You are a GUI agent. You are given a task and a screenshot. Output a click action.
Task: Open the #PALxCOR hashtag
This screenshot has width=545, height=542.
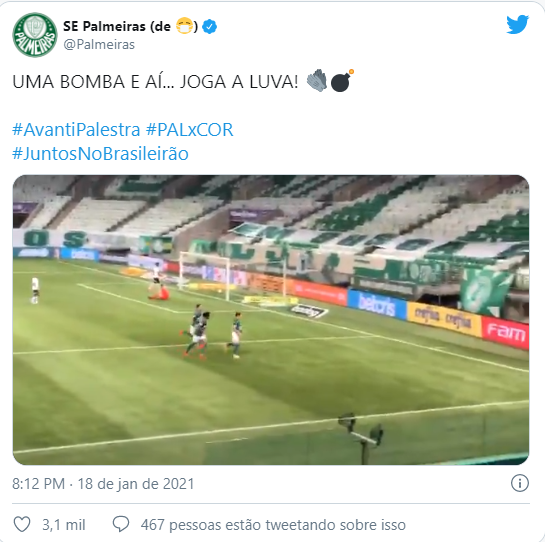click(x=189, y=130)
